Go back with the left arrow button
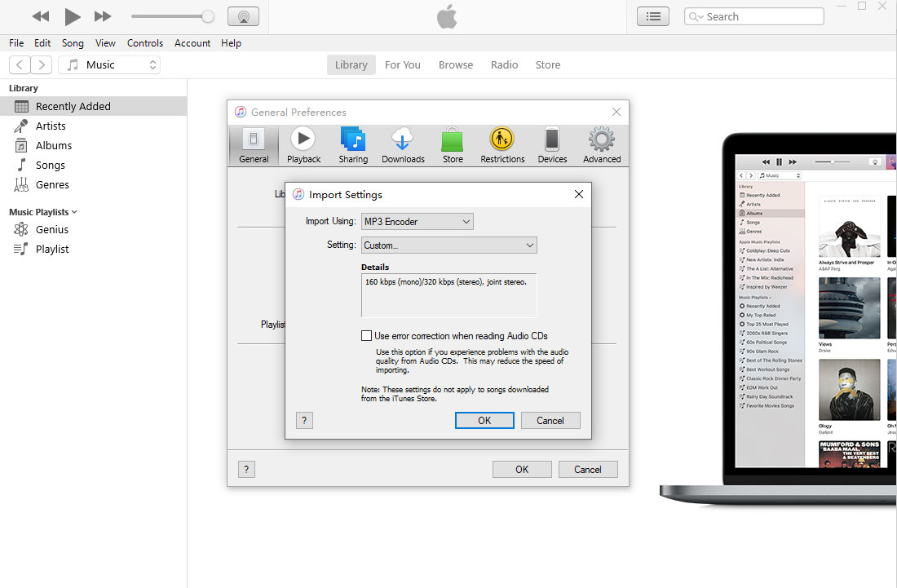 20,64
